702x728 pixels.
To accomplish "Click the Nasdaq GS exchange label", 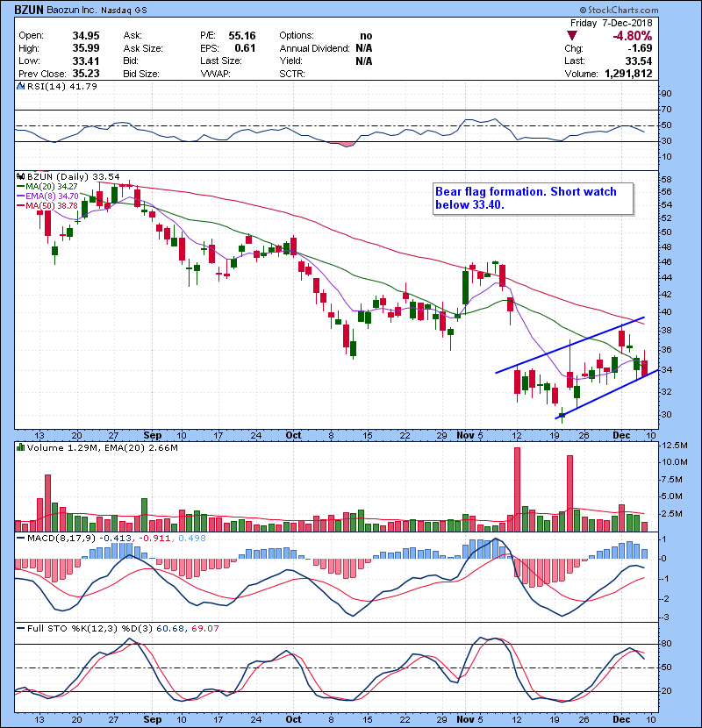I will (124, 11).
